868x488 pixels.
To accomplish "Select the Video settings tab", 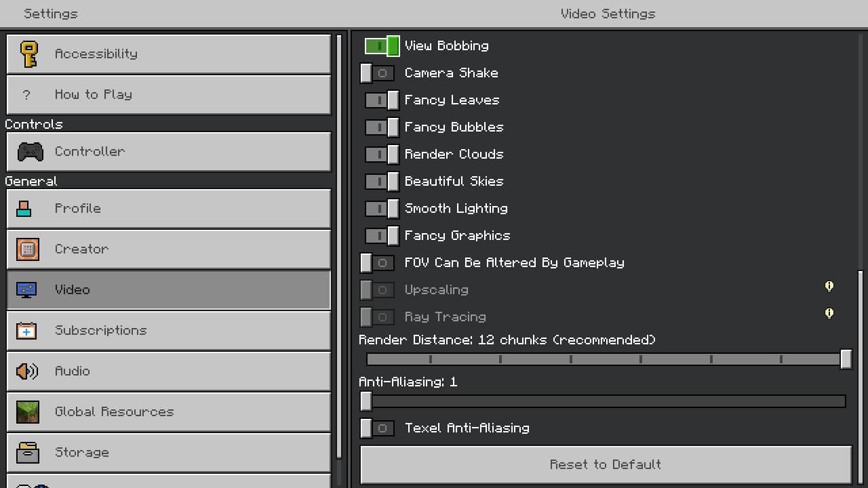I will point(168,290).
